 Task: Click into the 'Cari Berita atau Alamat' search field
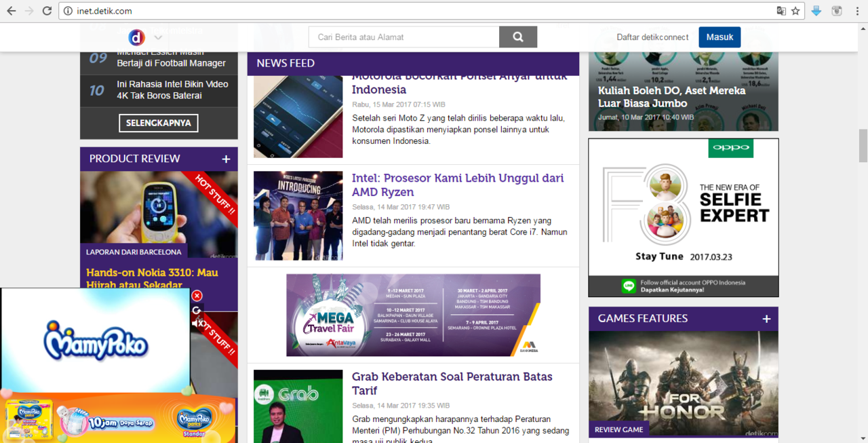click(x=404, y=37)
